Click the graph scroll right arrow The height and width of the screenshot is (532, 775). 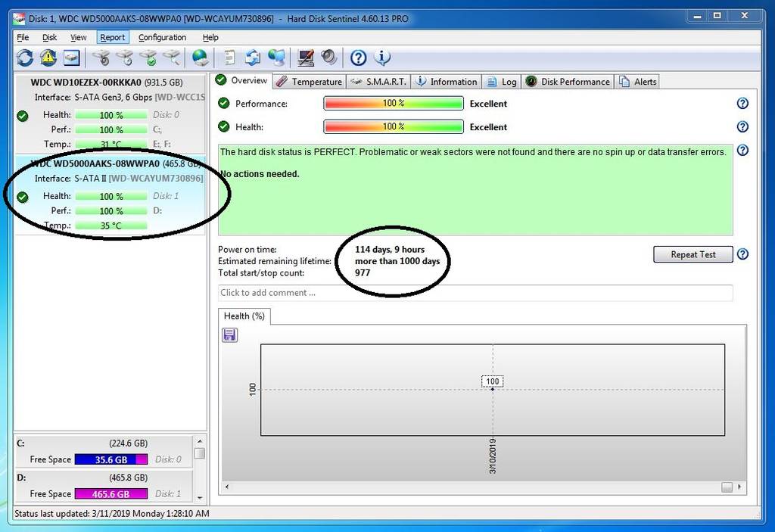click(x=739, y=487)
